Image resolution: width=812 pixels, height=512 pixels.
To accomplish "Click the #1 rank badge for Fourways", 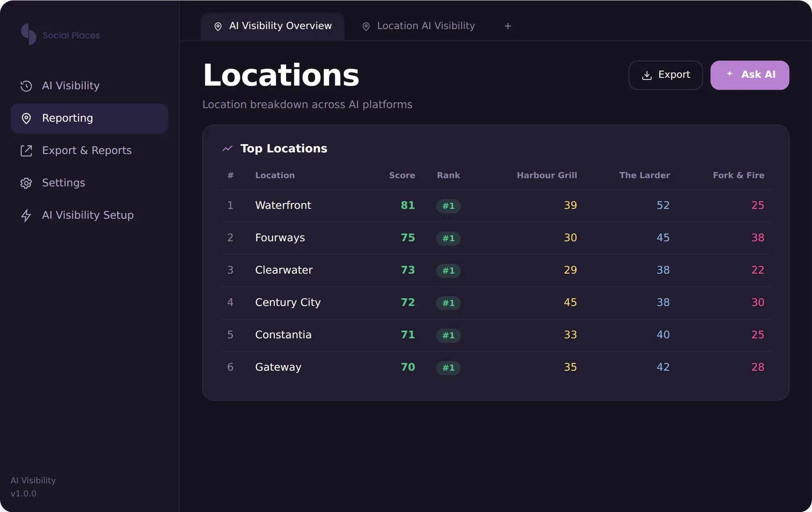I will click(449, 238).
